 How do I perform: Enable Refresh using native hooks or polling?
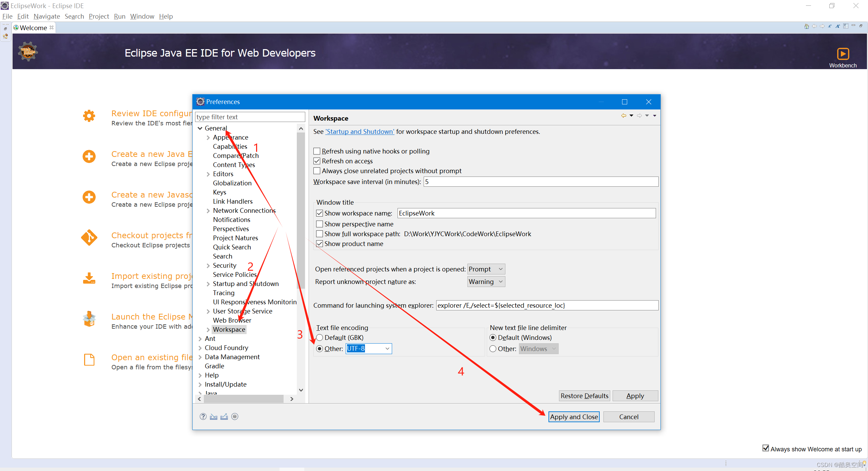[x=317, y=151]
